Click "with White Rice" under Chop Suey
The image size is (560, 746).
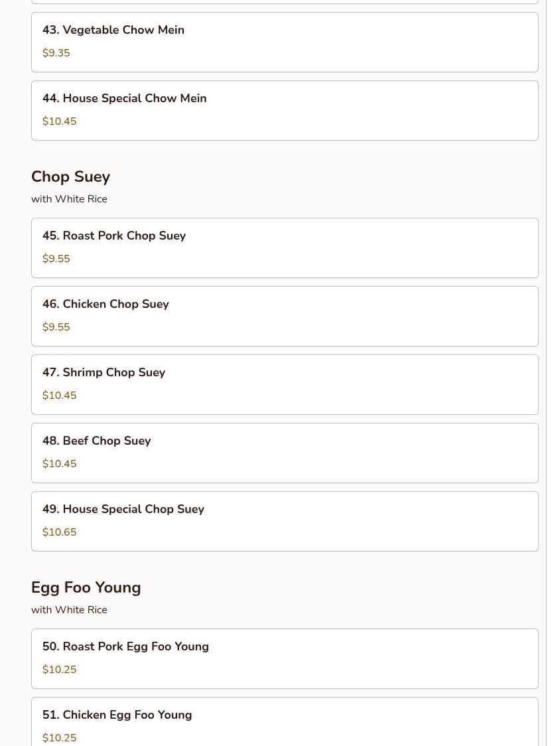69,199
